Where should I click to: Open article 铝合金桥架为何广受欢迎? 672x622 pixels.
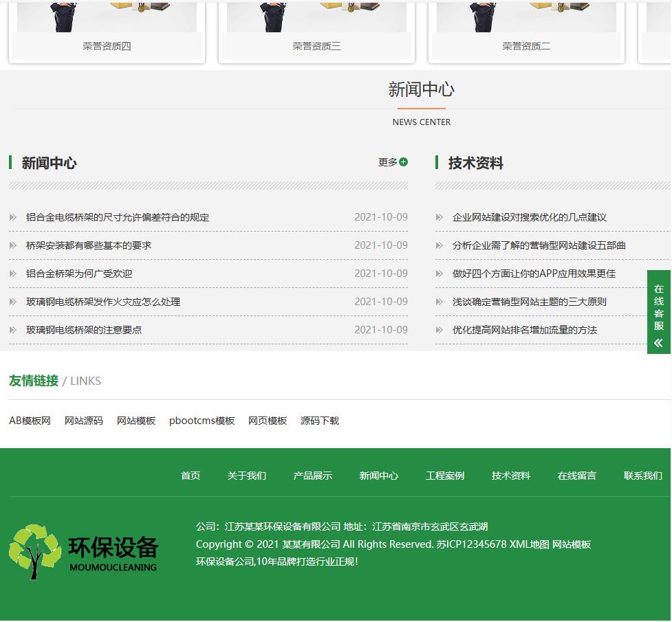[x=79, y=274]
